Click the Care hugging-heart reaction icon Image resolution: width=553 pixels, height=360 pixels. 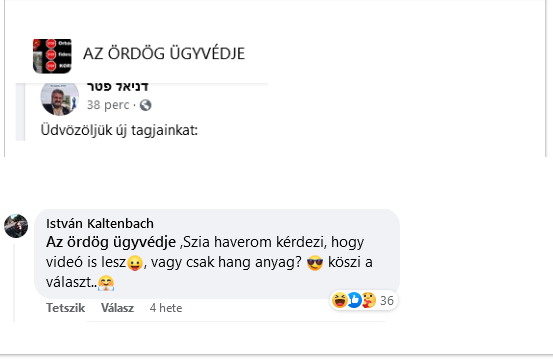369,300
